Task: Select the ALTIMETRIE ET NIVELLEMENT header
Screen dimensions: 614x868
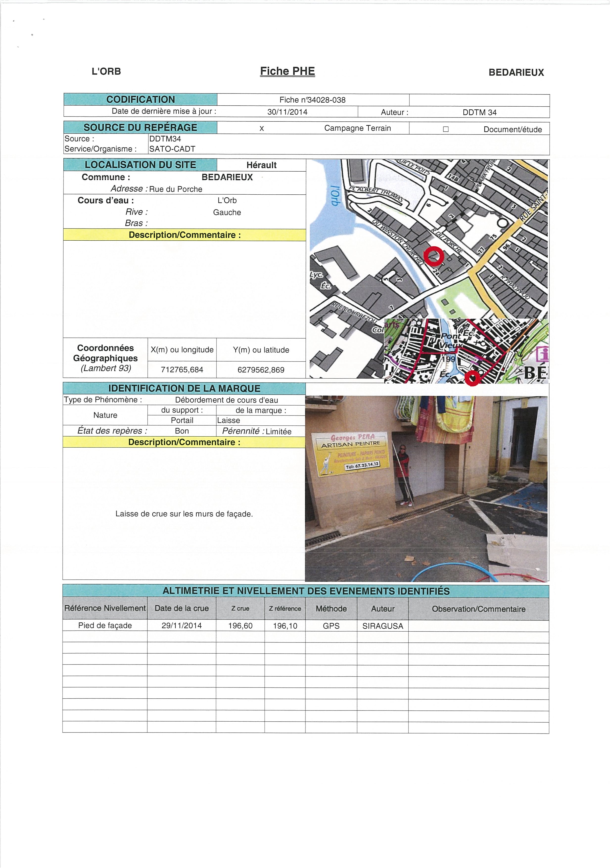Action: point(306,591)
